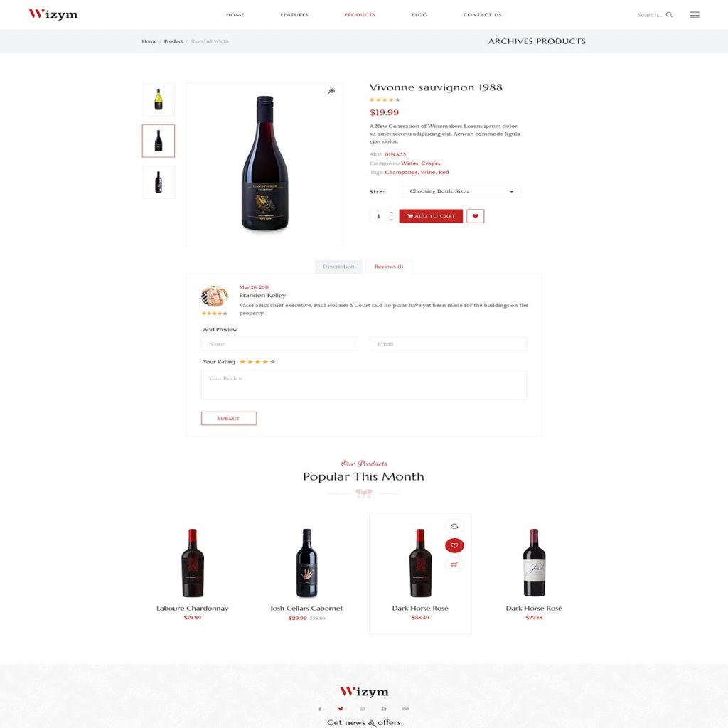
Task: Open the Wines category link
Action: [x=409, y=164]
